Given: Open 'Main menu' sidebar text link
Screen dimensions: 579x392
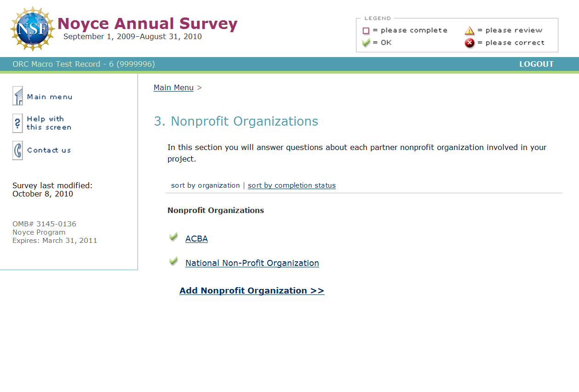Looking at the screenshot, I should [50, 97].
